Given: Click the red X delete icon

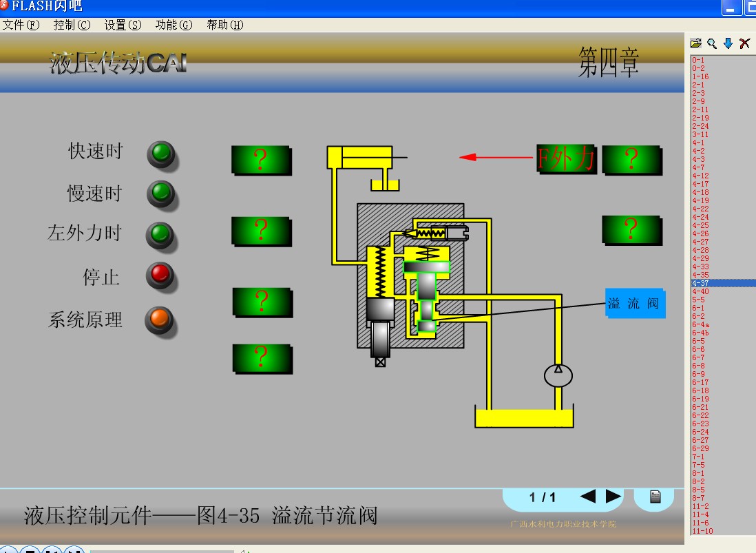Looking at the screenshot, I should [x=744, y=43].
